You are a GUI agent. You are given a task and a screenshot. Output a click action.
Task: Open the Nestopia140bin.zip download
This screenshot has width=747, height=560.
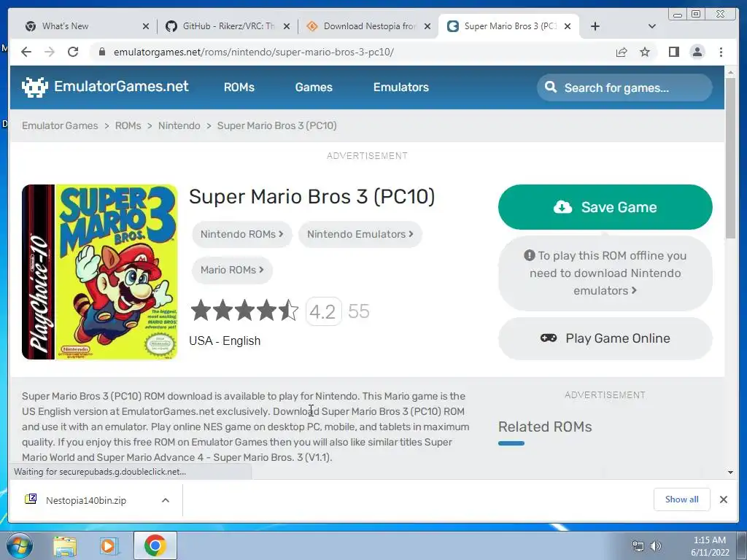click(86, 500)
